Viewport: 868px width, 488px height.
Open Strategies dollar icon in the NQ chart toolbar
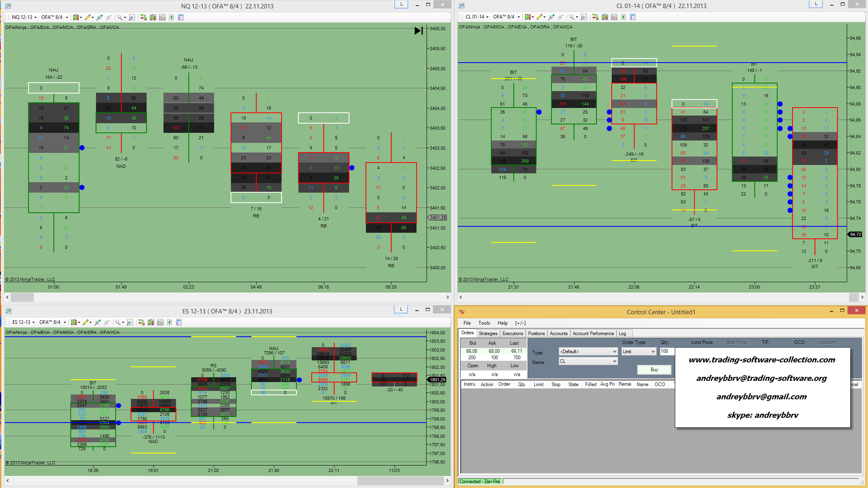(x=172, y=17)
